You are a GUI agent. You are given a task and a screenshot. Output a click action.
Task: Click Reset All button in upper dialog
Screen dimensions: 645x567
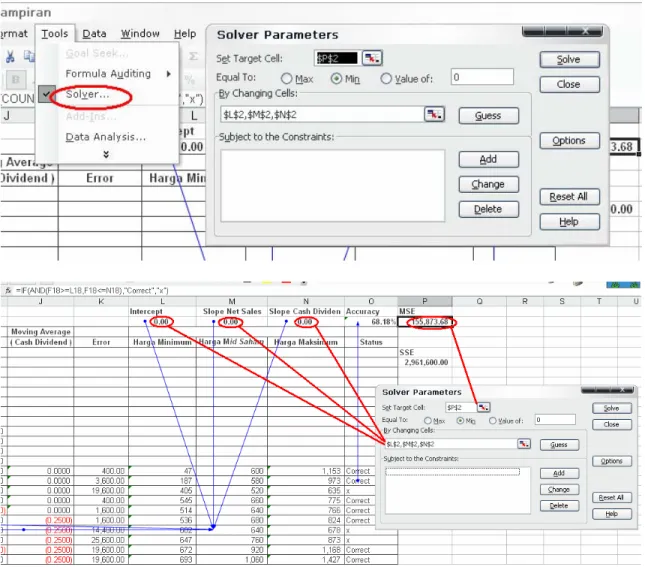569,197
